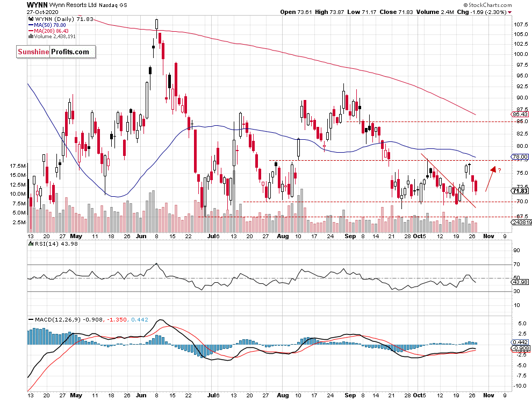
Task: Click the RSI line icon in the RSI legend
Action: (x=31, y=244)
